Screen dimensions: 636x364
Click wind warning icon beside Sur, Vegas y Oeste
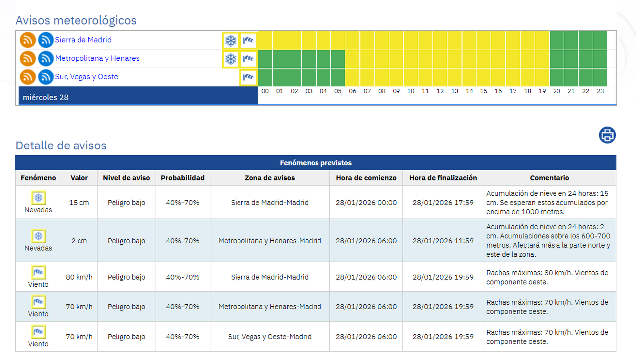click(248, 77)
